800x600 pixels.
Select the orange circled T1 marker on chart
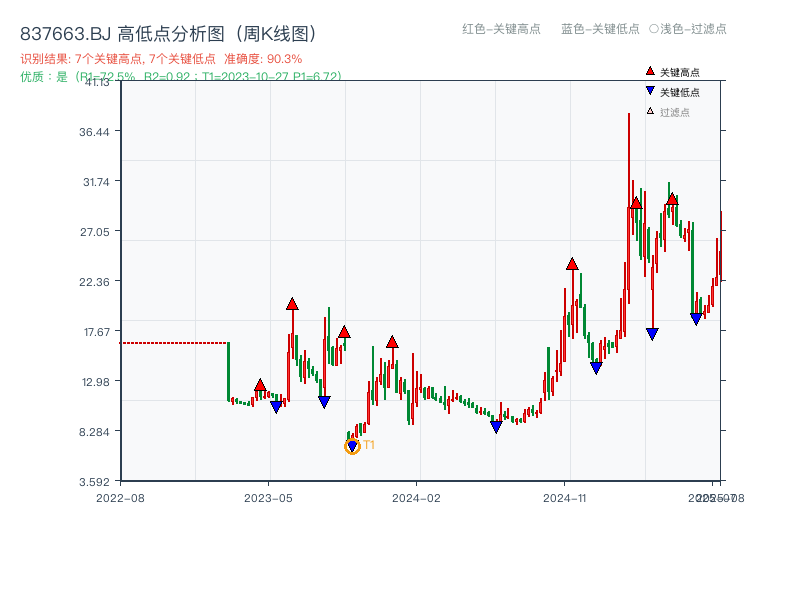point(352,446)
